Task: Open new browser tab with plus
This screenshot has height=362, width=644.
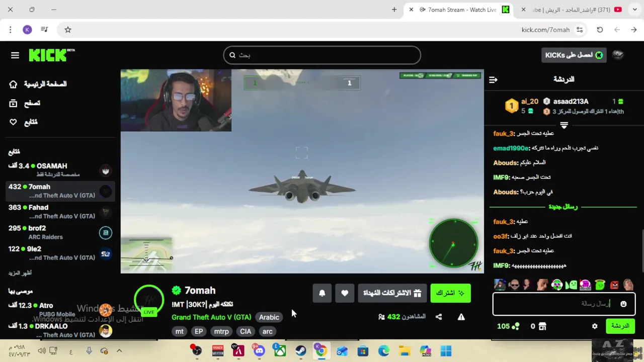Action: [x=394, y=10]
